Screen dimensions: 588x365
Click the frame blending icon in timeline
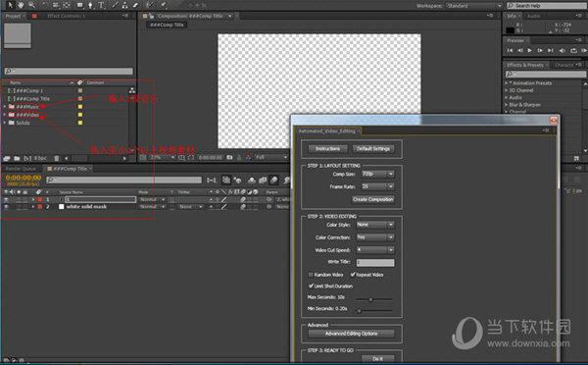click(x=263, y=181)
